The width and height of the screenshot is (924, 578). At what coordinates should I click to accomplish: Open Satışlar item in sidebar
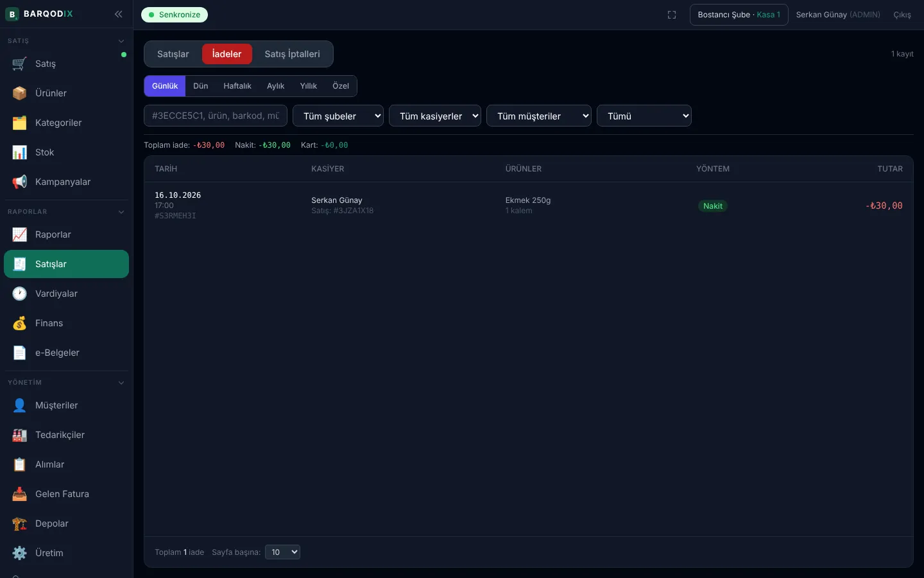click(x=67, y=264)
